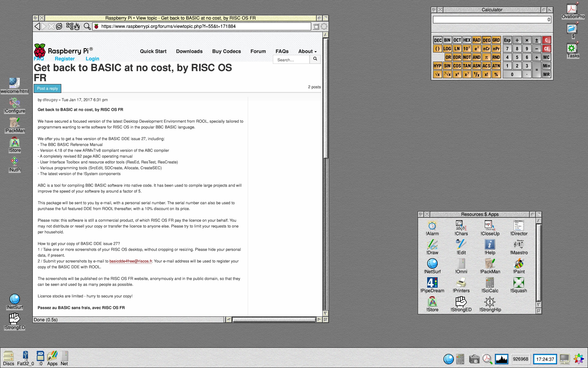Click the OvationPro icon on the desktop

(x=573, y=11)
